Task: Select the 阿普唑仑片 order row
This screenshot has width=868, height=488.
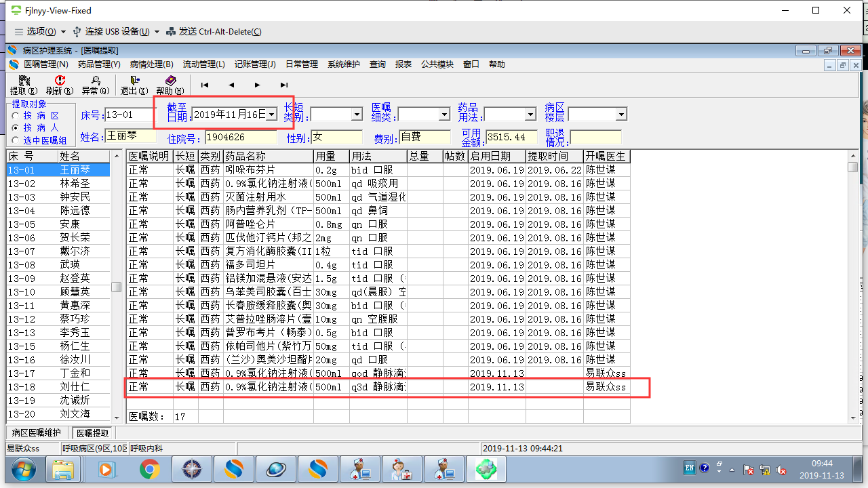Action: point(379,224)
